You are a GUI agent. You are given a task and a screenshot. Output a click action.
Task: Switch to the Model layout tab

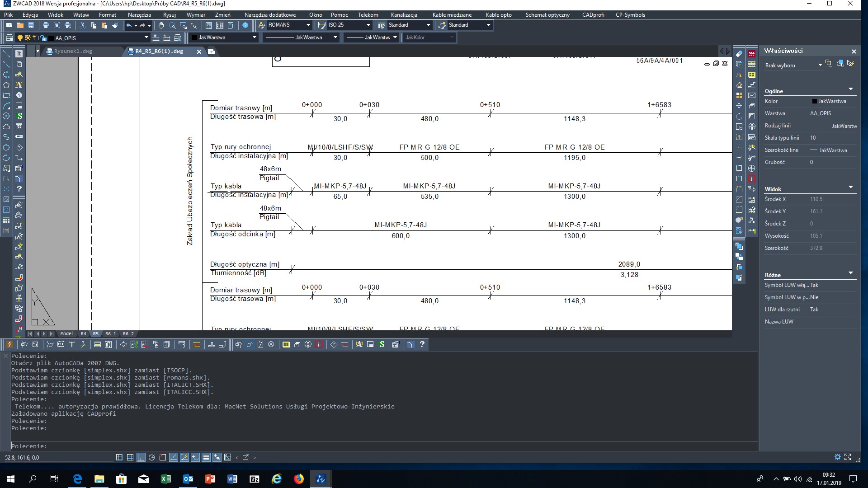point(67,334)
